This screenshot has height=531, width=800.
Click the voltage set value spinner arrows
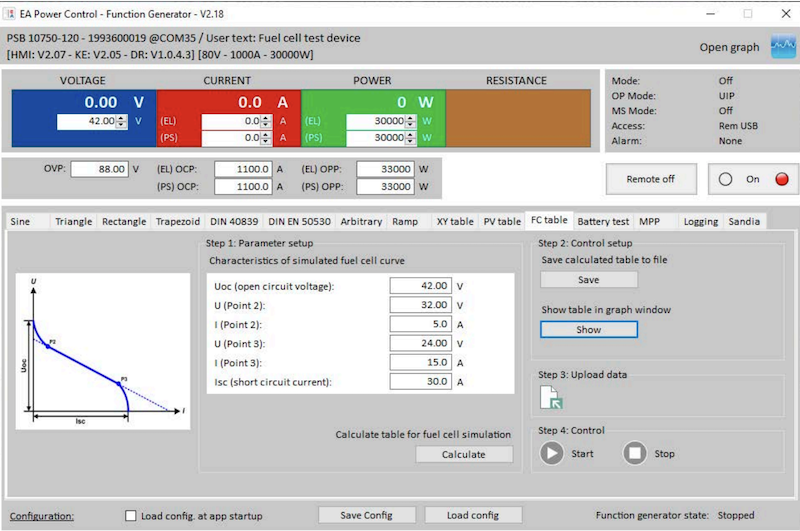tap(122, 122)
